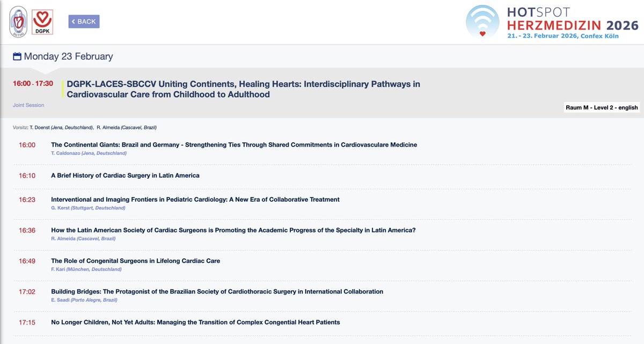Screen dimensions: 644x344
Task: Click the 16:49 talk time
Action: point(27,261)
